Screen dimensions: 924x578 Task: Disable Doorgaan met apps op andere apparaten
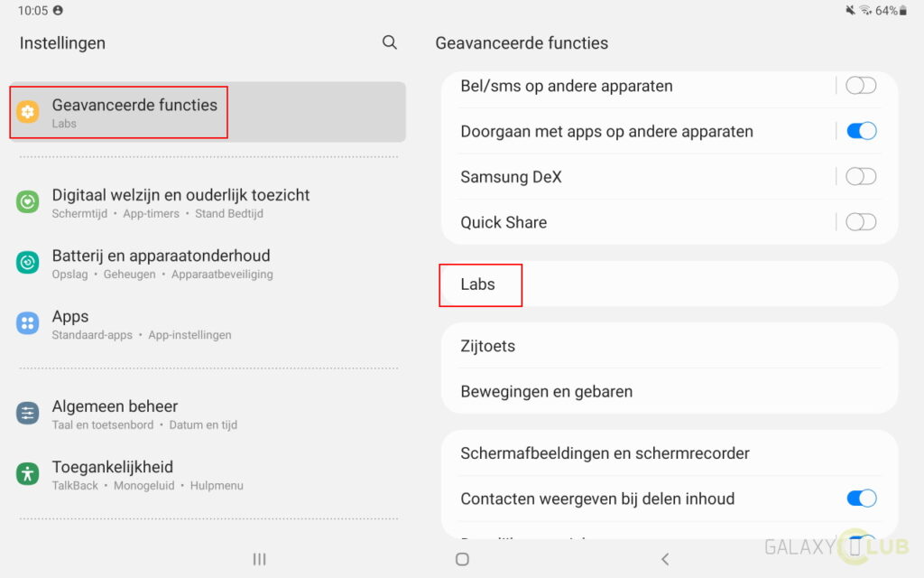tap(861, 131)
